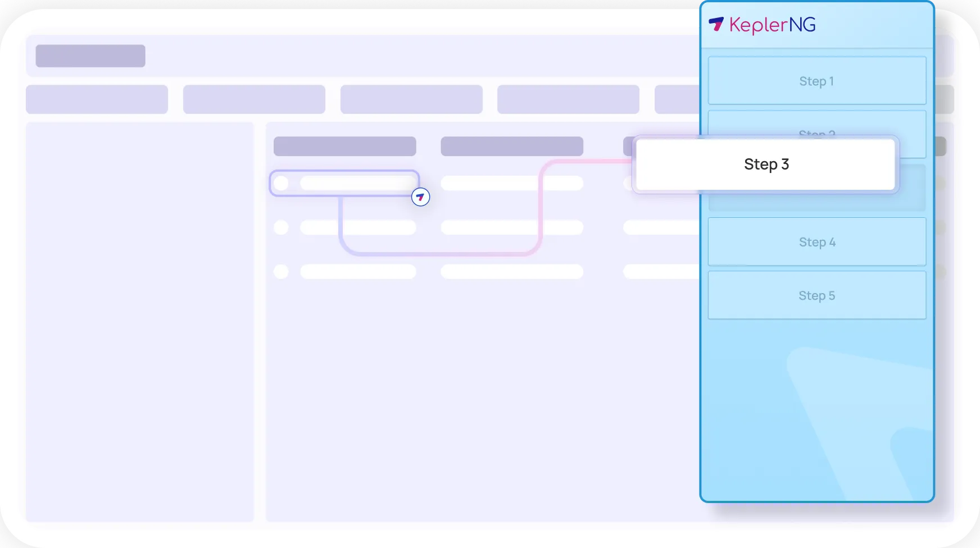Expand the Step 5 card
This screenshot has height=548, width=980.
(816, 295)
